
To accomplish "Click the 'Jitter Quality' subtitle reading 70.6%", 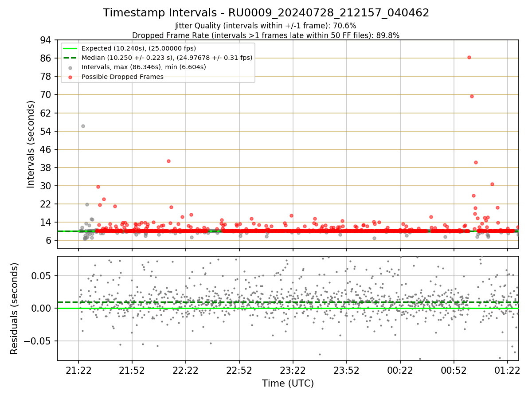I will [x=266, y=26].
